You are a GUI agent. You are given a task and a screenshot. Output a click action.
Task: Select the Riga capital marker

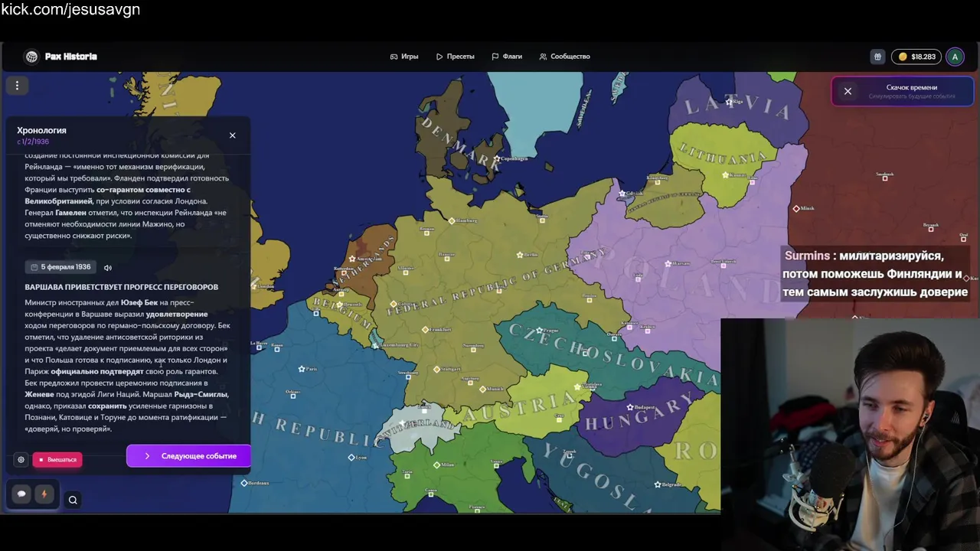coord(729,101)
